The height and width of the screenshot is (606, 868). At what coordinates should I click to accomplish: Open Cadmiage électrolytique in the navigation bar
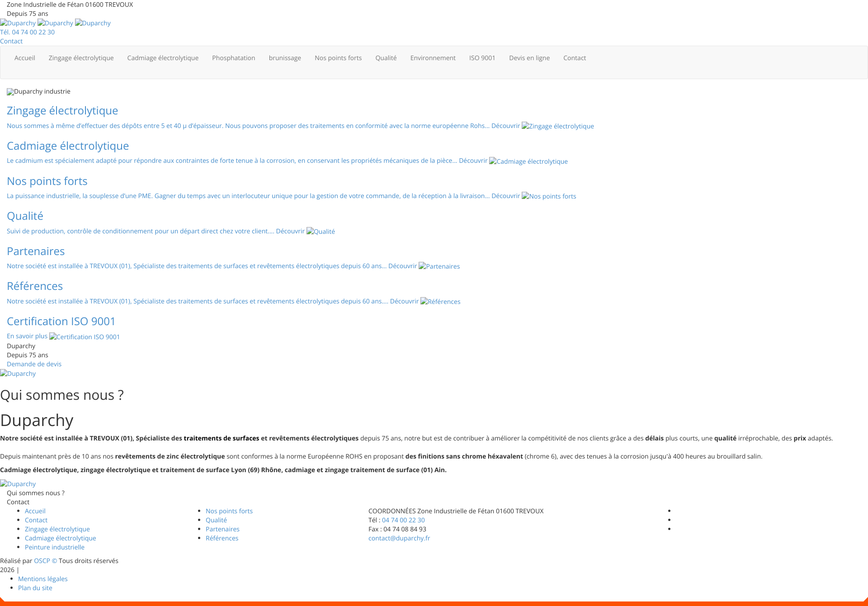pyautogui.click(x=163, y=58)
